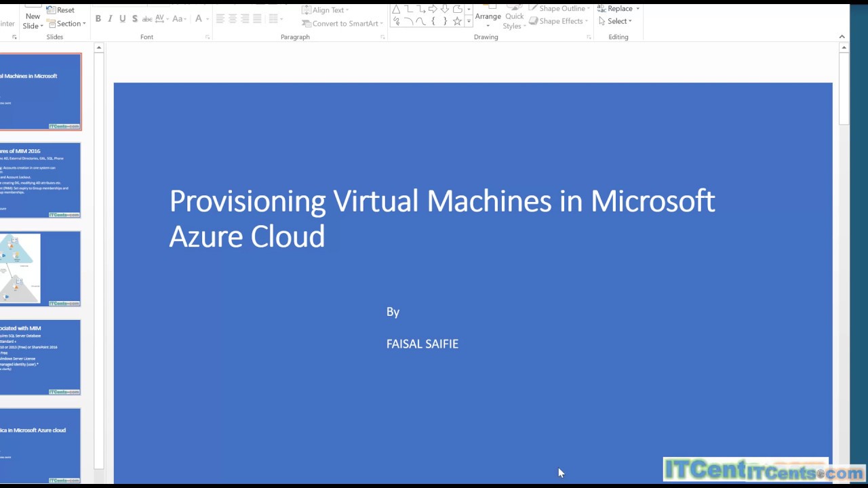Click the Bold formatting icon
Screen dimensions: 868x488
[x=98, y=19]
